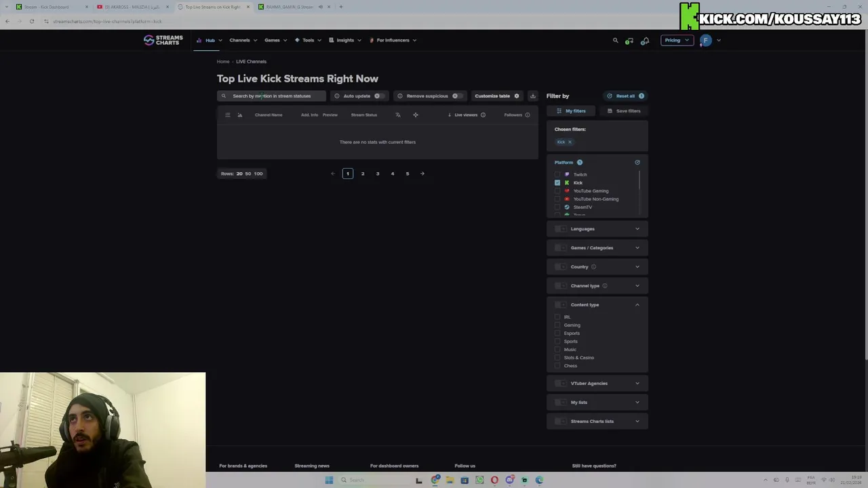Click the Customize table button
868x488 pixels.
[x=497, y=96]
